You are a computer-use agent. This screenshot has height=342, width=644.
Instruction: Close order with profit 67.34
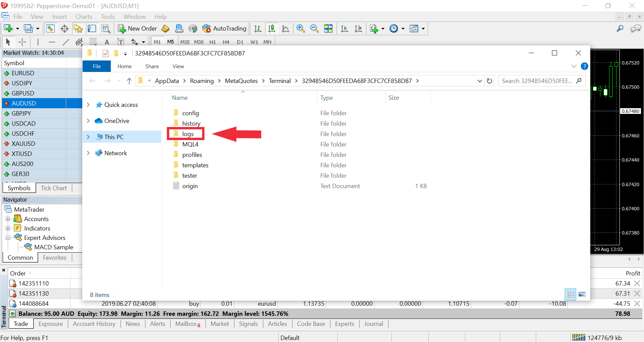(x=637, y=284)
